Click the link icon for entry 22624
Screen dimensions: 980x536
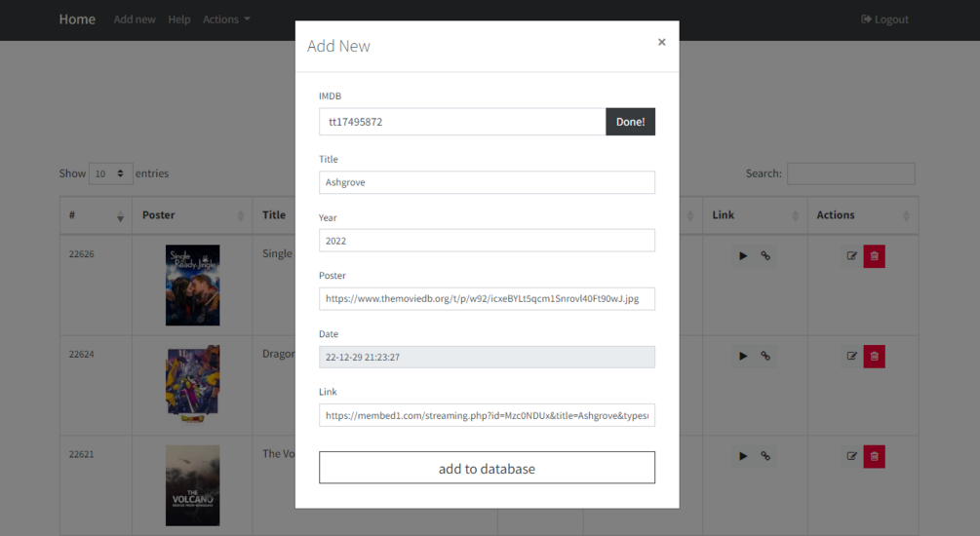(765, 356)
